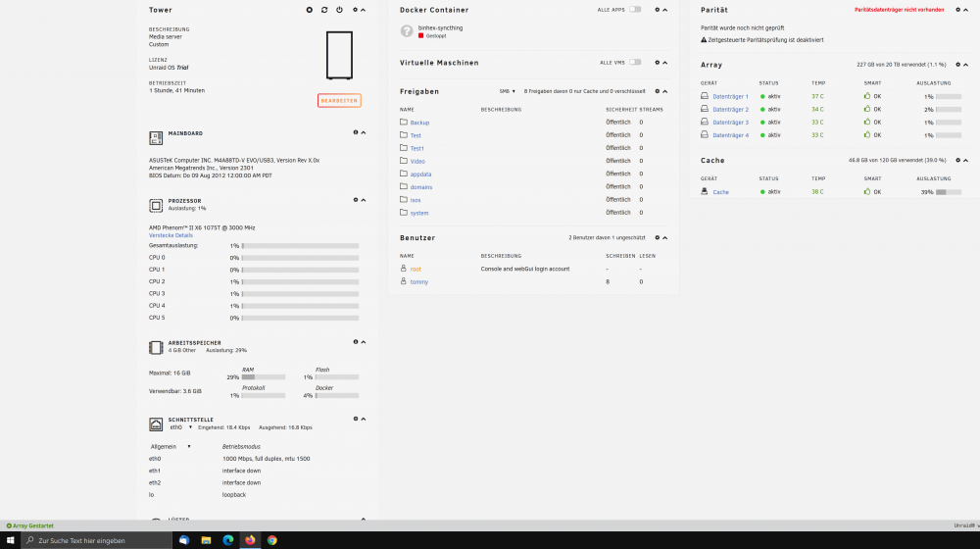Open Schnittstelle section settings icon
This screenshot has height=549, width=980.
tap(356, 419)
